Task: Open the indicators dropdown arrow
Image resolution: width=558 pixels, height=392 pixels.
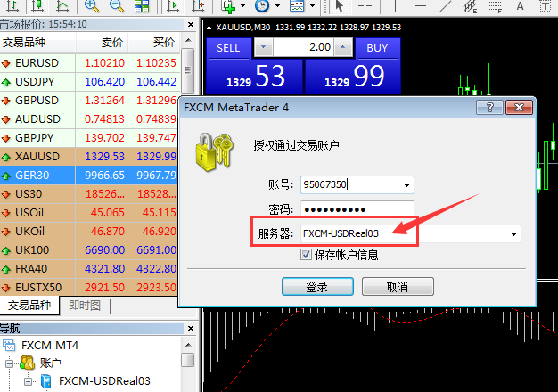Action: [242, 6]
